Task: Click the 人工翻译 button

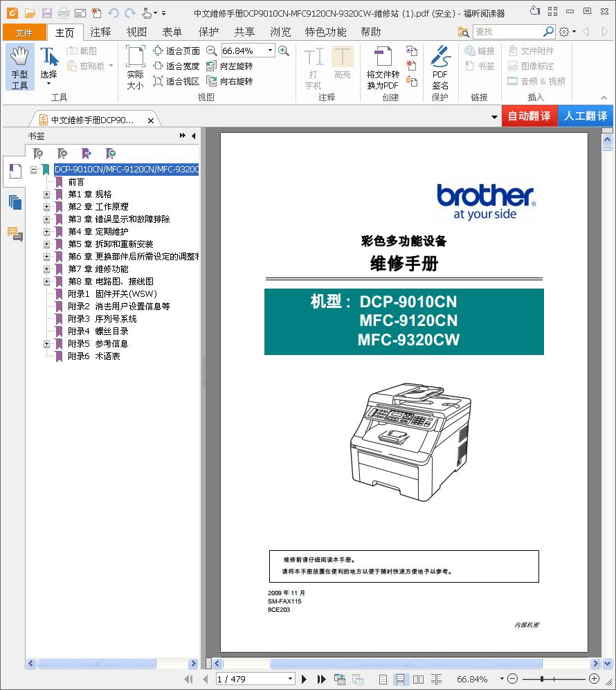Action: coord(586,116)
